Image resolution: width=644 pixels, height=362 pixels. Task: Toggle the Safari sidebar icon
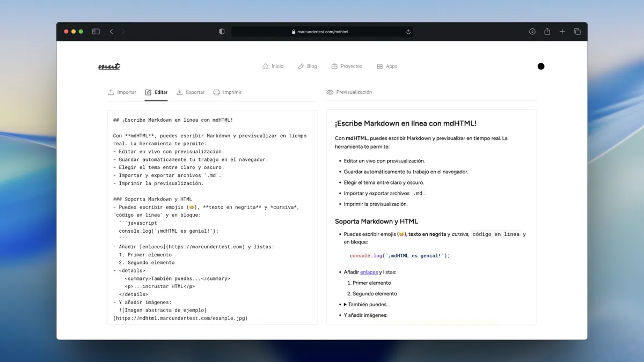96,31
